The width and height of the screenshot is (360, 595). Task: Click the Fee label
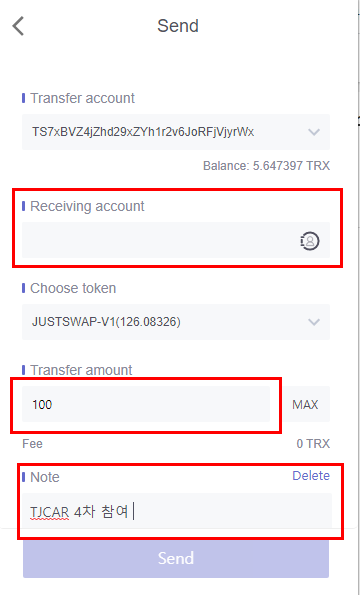click(x=32, y=444)
